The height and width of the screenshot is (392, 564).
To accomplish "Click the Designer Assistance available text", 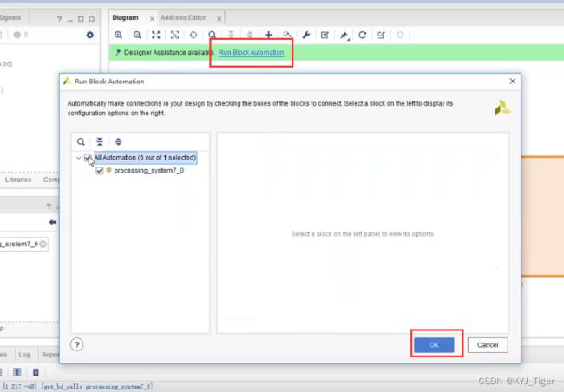I will pyautogui.click(x=169, y=53).
